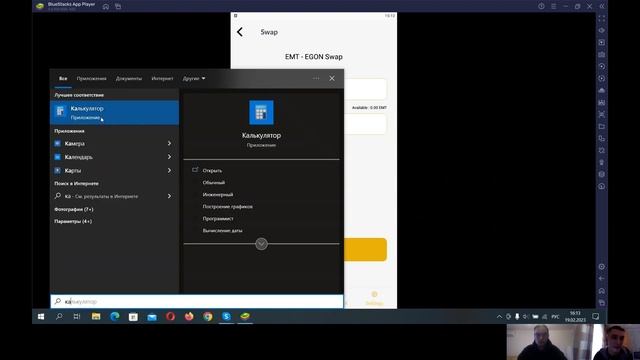Go back using Swap screen arrow
The width and height of the screenshot is (640, 360).
click(x=240, y=32)
